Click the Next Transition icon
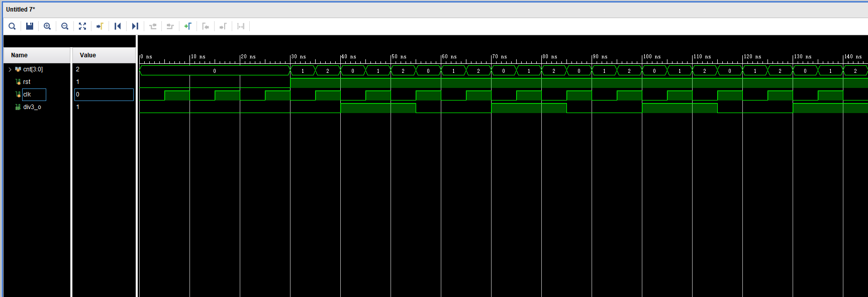This screenshot has height=297, width=868. click(170, 26)
